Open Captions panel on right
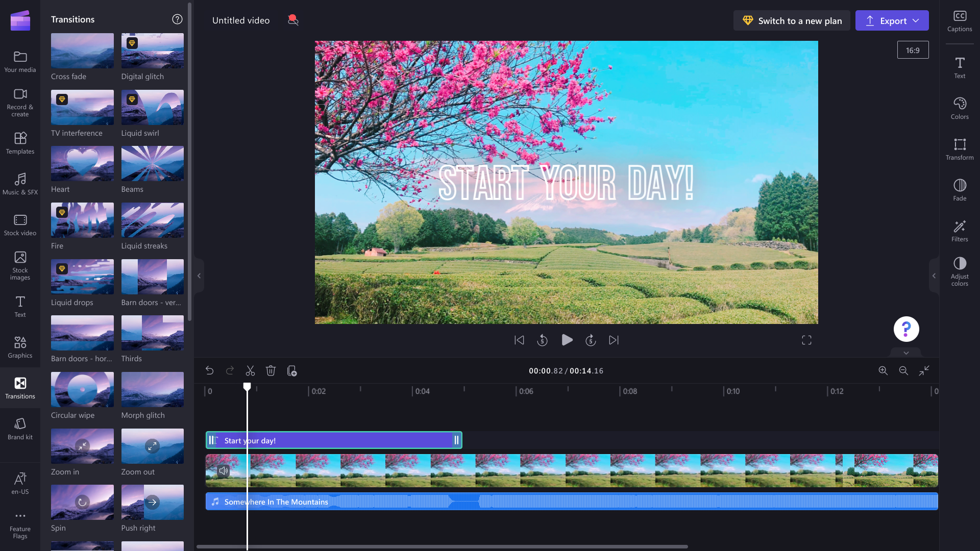The width and height of the screenshot is (980, 551). point(960,21)
